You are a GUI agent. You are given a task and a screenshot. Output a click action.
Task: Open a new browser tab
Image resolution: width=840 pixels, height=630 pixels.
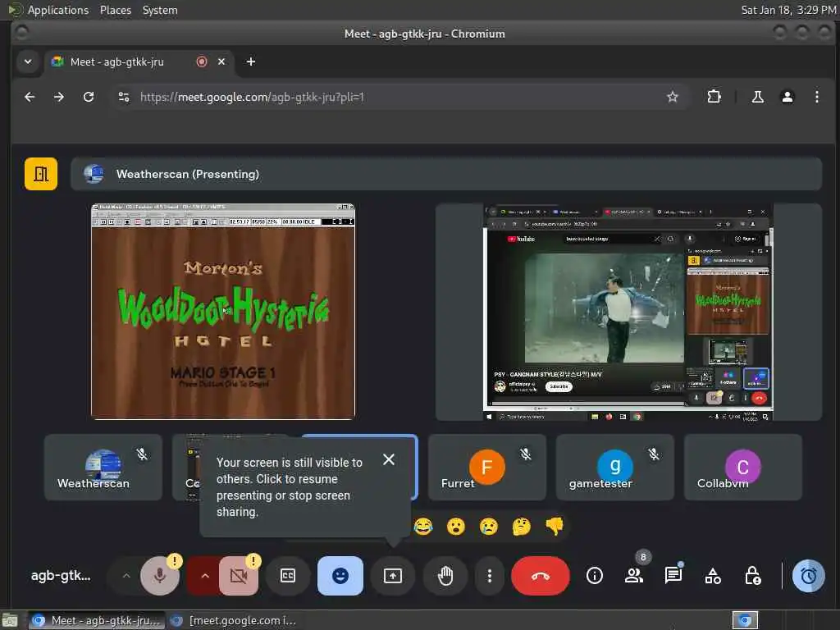tap(251, 62)
